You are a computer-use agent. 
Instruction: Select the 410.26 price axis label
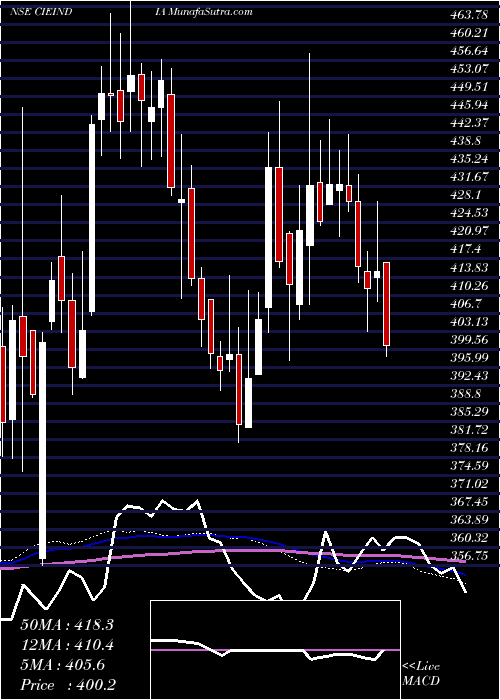[468, 285]
